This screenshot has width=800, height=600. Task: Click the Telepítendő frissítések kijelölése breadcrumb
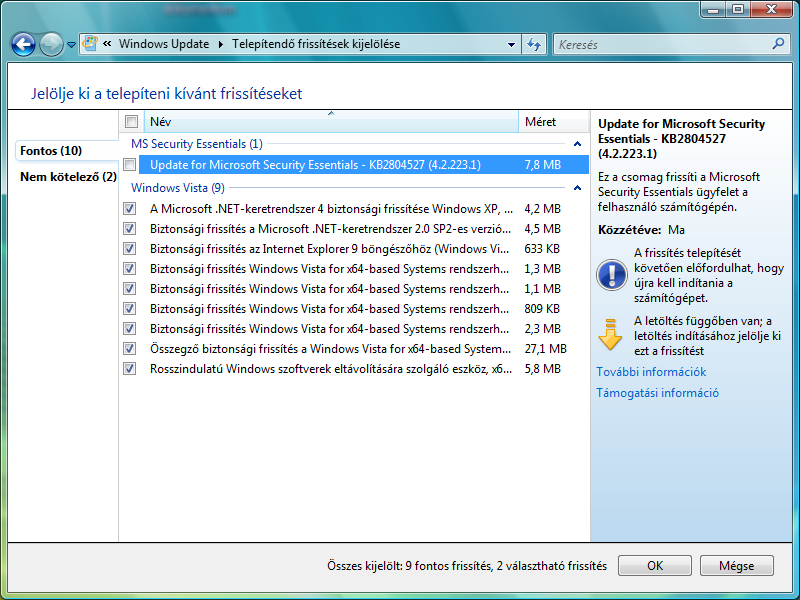pos(316,44)
